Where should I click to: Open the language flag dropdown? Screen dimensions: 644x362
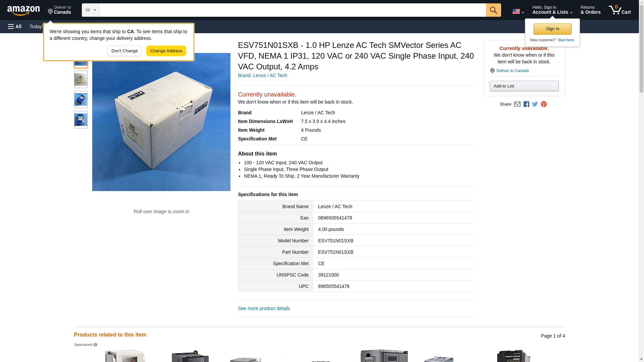coord(518,11)
